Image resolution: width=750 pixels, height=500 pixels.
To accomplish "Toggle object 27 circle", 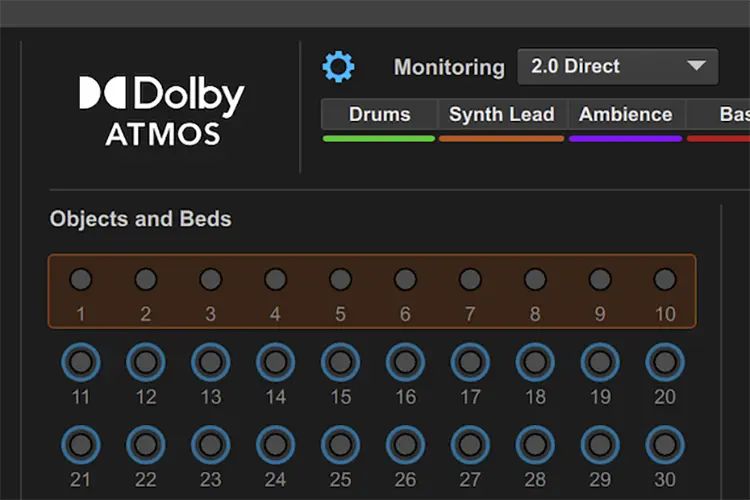I will 470,445.
